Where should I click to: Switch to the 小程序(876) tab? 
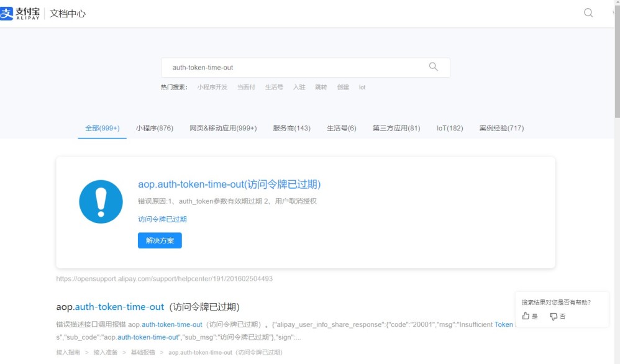[155, 128]
